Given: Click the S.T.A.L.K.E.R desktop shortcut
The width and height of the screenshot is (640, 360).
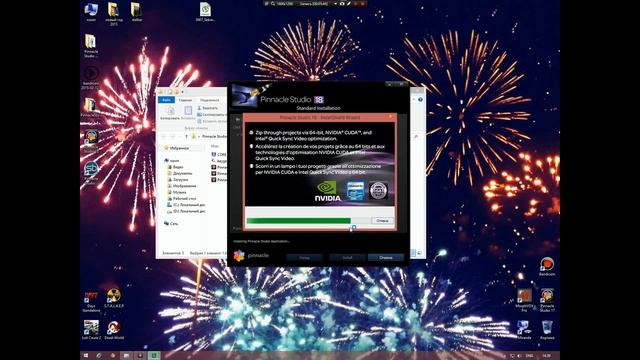Looking at the screenshot, I should pos(114,298).
